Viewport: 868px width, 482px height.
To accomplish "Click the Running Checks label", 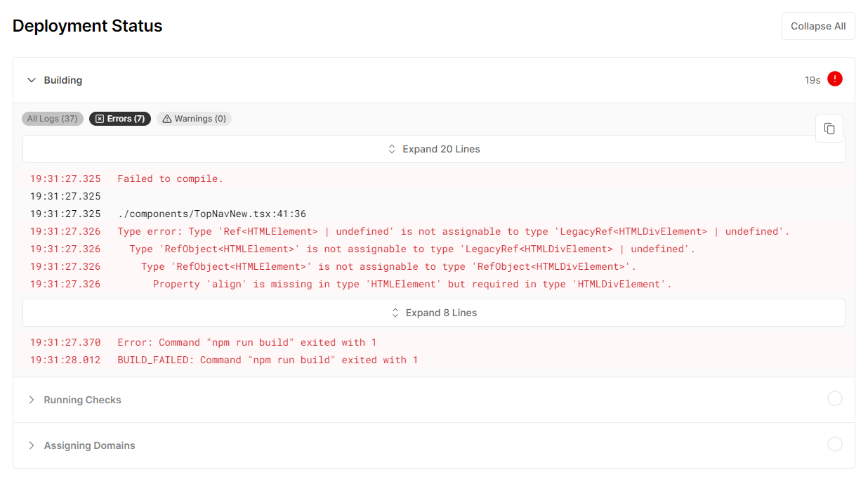I will pos(82,400).
